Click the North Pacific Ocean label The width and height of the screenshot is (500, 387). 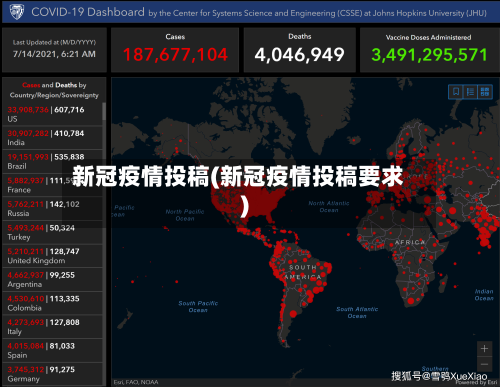pos(185,215)
